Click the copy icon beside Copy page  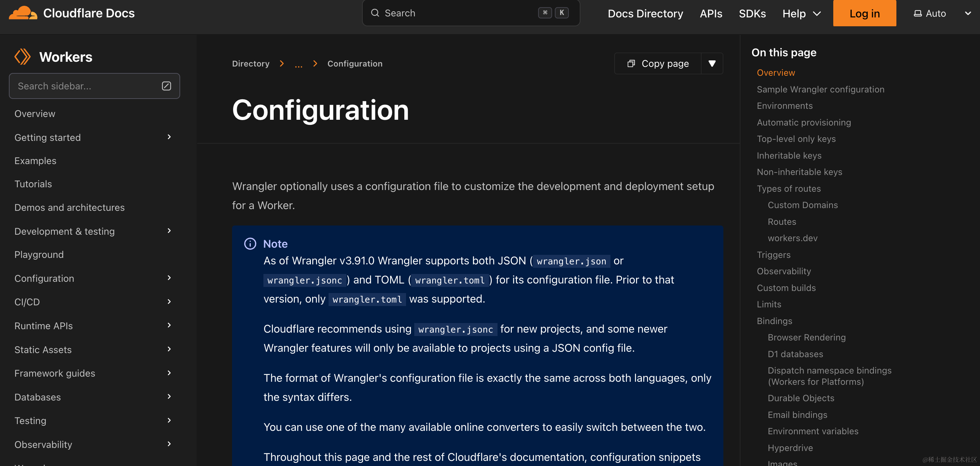point(631,63)
